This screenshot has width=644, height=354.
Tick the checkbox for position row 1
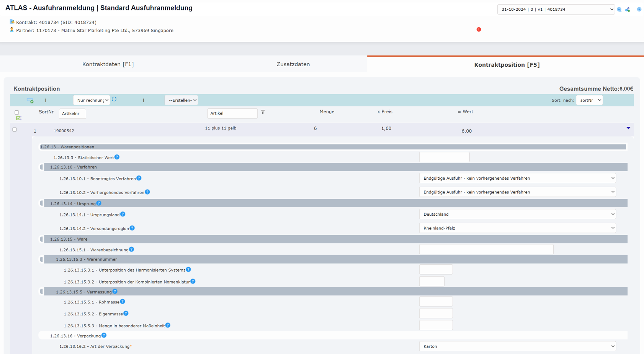pyautogui.click(x=15, y=130)
